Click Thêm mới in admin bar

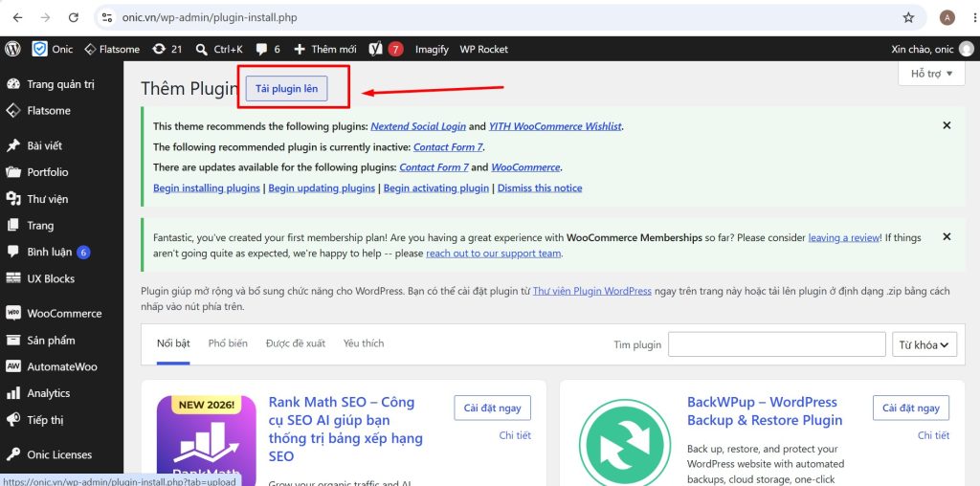click(x=325, y=49)
